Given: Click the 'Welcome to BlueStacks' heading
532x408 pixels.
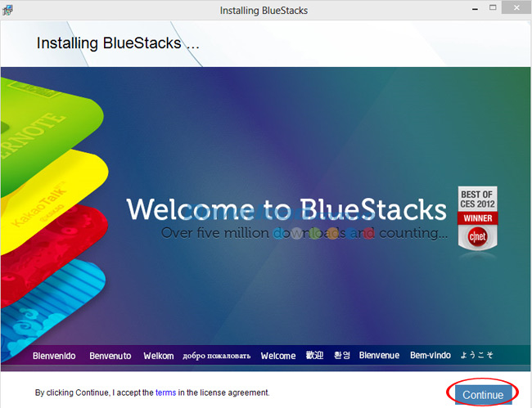Looking at the screenshot, I should pyautogui.click(x=286, y=209).
